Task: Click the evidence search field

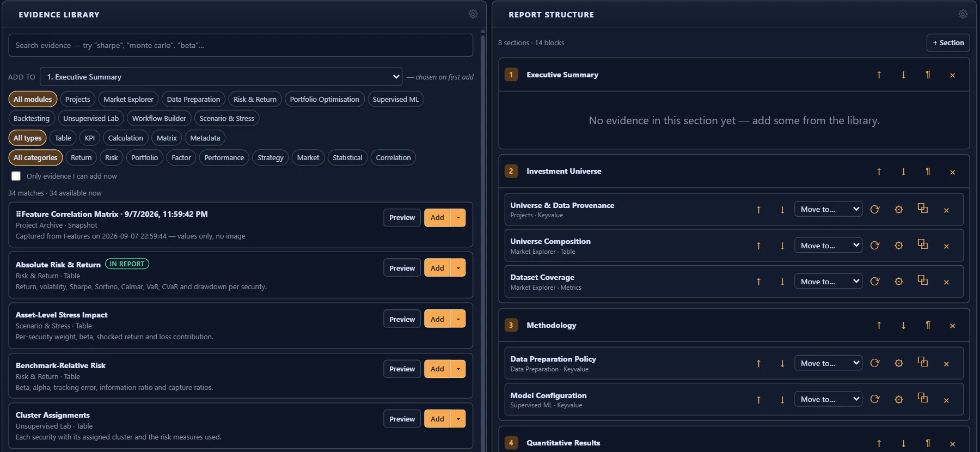Action: [x=241, y=45]
